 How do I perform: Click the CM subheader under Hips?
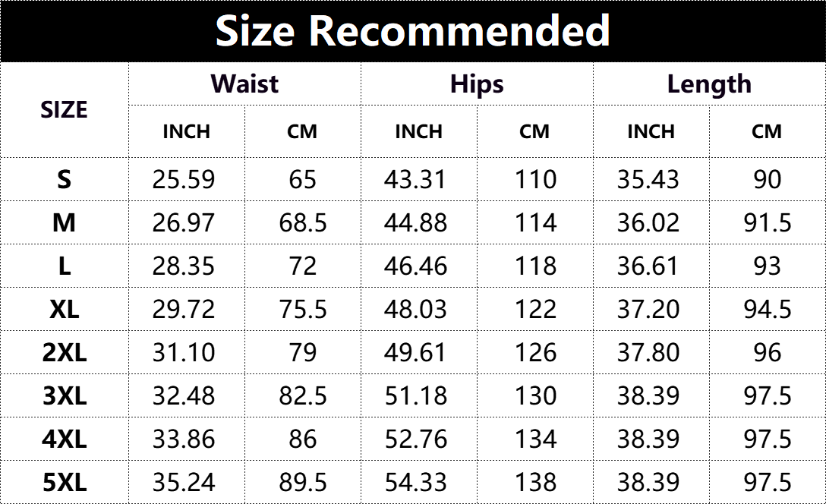534,131
